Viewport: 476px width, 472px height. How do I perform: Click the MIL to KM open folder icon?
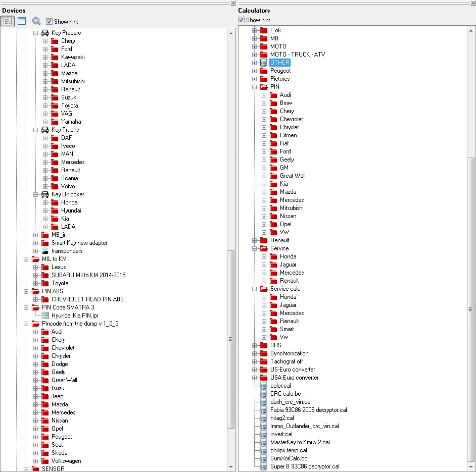[35, 259]
